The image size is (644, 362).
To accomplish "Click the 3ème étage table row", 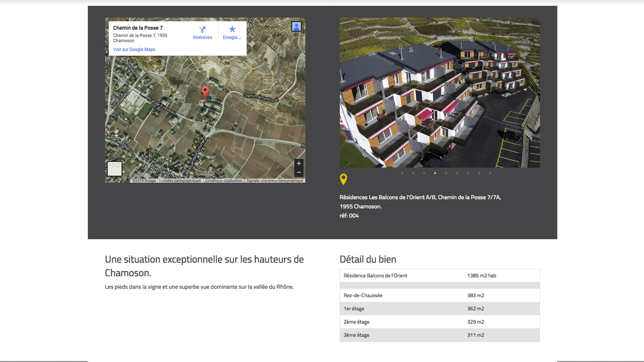I will (440, 335).
